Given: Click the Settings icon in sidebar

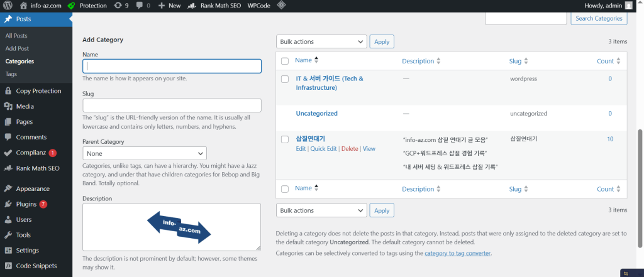Looking at the screenshot, I should coord(8,250).
